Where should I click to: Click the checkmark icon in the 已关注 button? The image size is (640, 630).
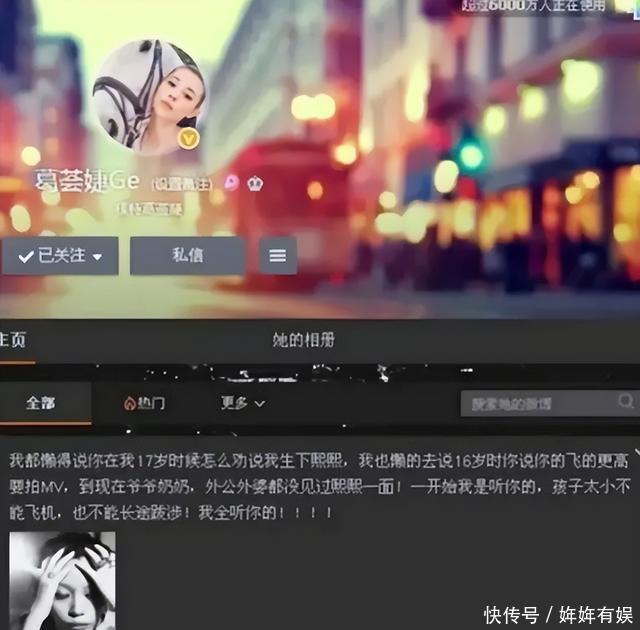coord(25,257)
